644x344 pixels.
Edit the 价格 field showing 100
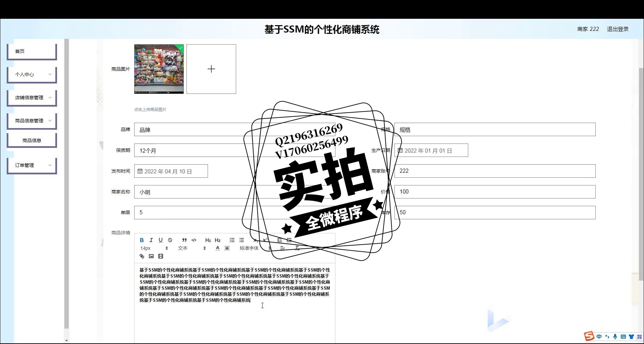(x=495, y=192)
